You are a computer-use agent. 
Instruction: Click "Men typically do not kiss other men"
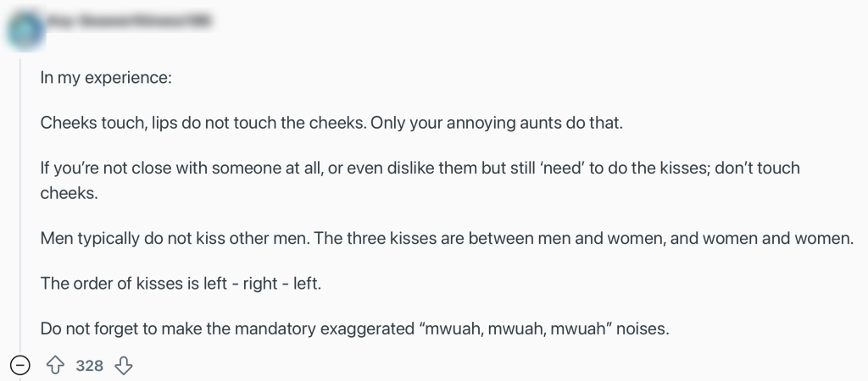[175, 238]
